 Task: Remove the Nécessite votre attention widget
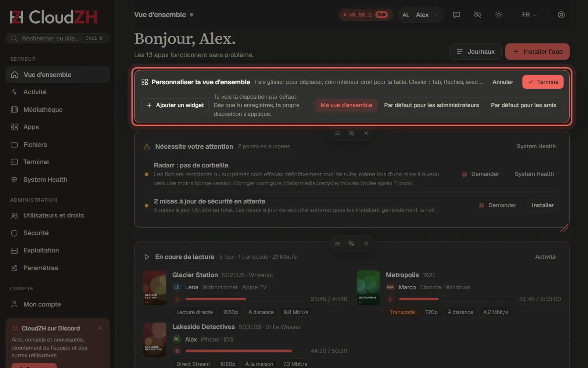click(x=366, y=133)
